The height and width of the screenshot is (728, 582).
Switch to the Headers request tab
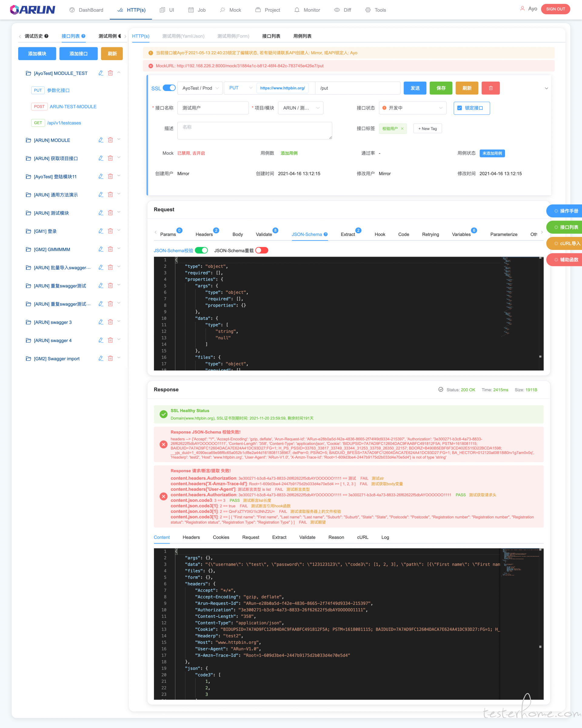pyautogui.click(x=204, y=234)
